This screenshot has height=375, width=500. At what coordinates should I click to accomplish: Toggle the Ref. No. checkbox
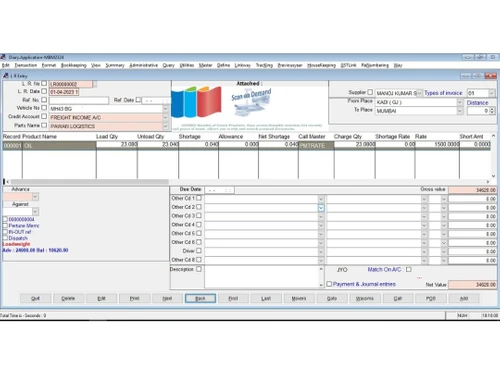[x=44, y=100]
